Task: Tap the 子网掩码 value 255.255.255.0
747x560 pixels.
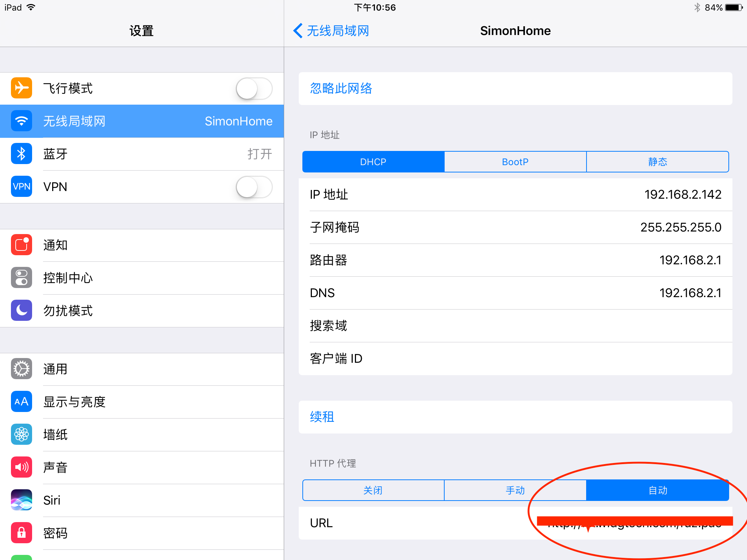Action: click(681, 227)
